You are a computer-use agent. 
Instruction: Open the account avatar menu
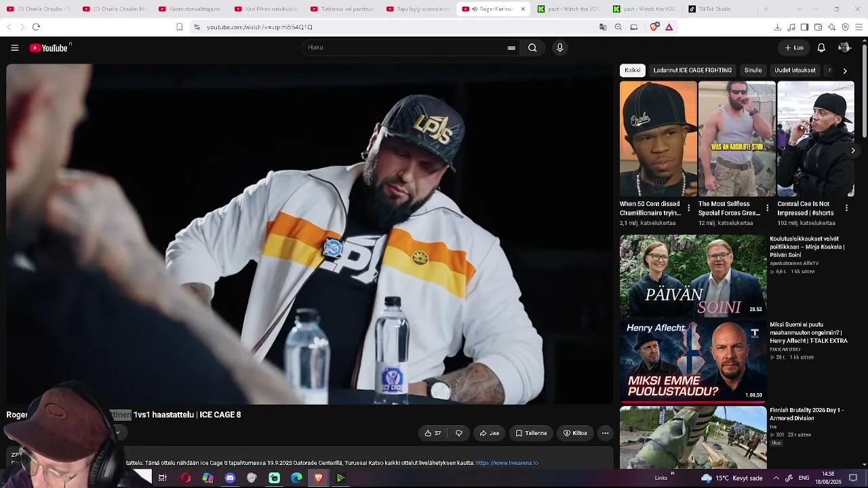(x=844, y=47)
